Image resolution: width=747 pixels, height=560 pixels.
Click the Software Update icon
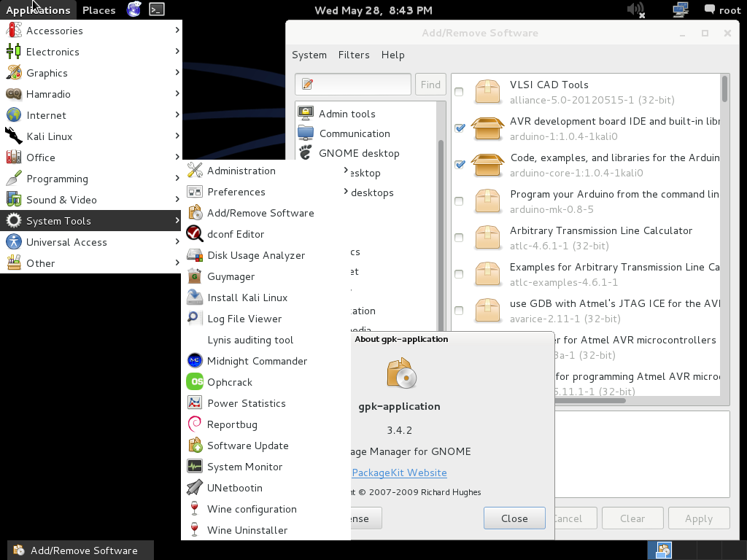[x=195, y=446]
